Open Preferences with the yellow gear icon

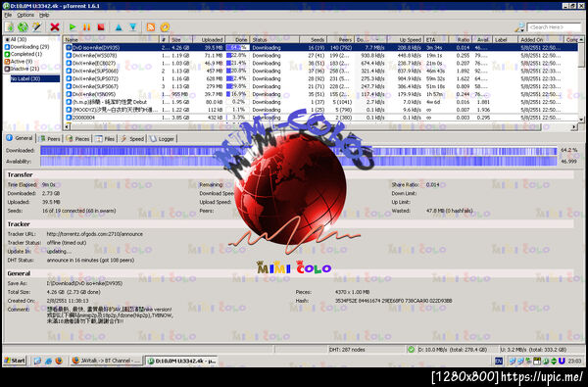click(x=165, y=27)
